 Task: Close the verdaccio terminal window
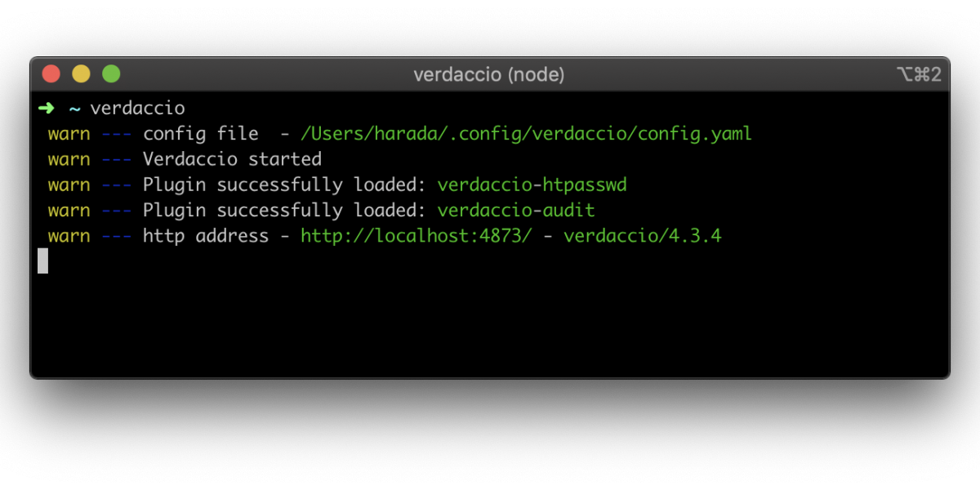(51, 74)
